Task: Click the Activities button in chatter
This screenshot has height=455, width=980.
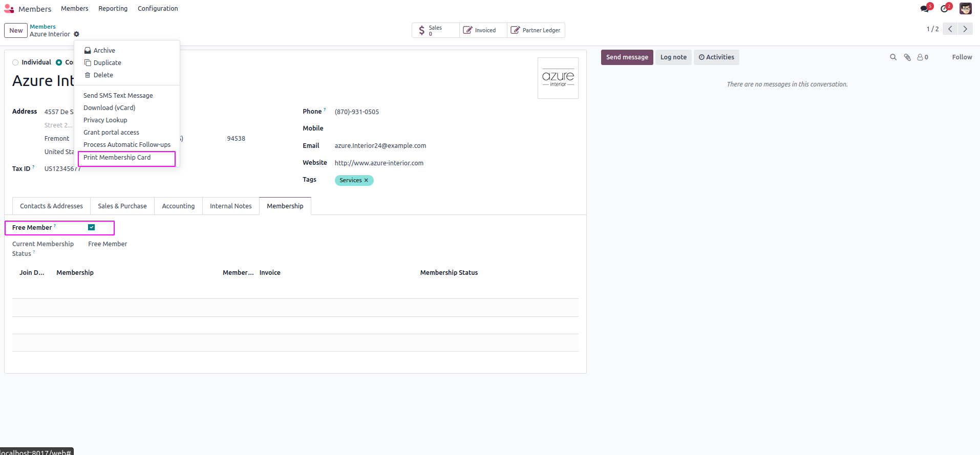Action: tap(716, 57)
